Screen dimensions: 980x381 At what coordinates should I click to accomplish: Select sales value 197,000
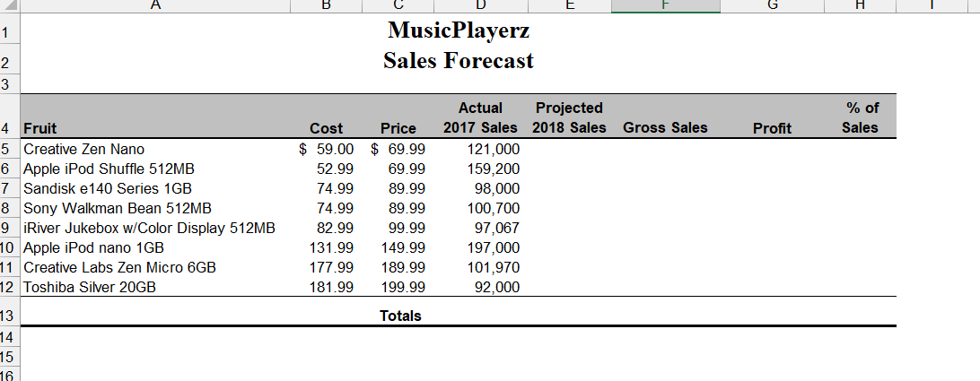tap(481, 248)
